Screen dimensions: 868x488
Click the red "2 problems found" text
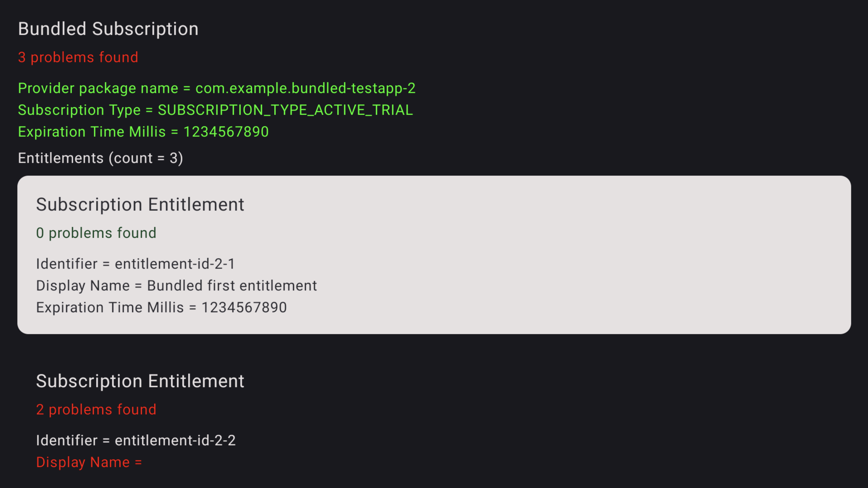pos(96,410)
